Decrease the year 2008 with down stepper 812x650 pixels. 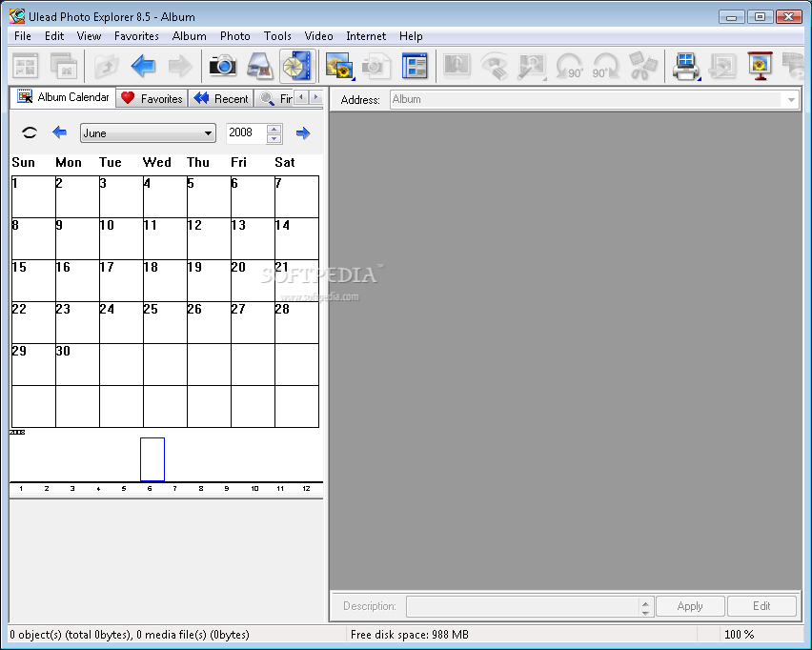click(274, 138)
